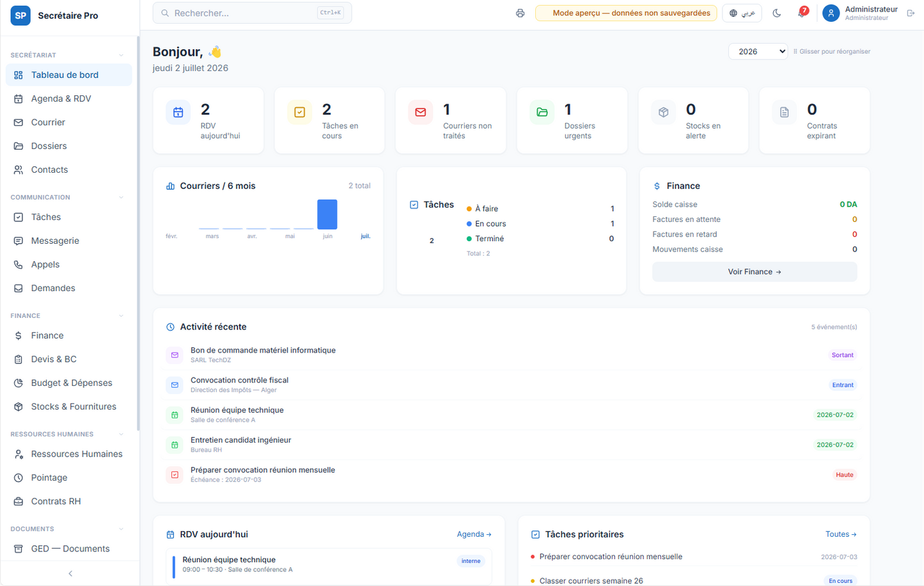Switch language using the عربي globe button
The height and width of the screenshot is (586, 924).
(x=742, y=13)
